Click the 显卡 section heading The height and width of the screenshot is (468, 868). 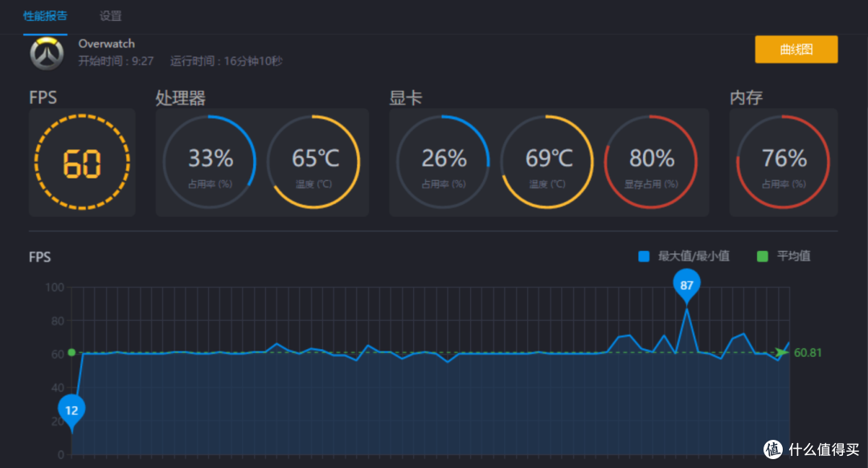click(406, 98)
